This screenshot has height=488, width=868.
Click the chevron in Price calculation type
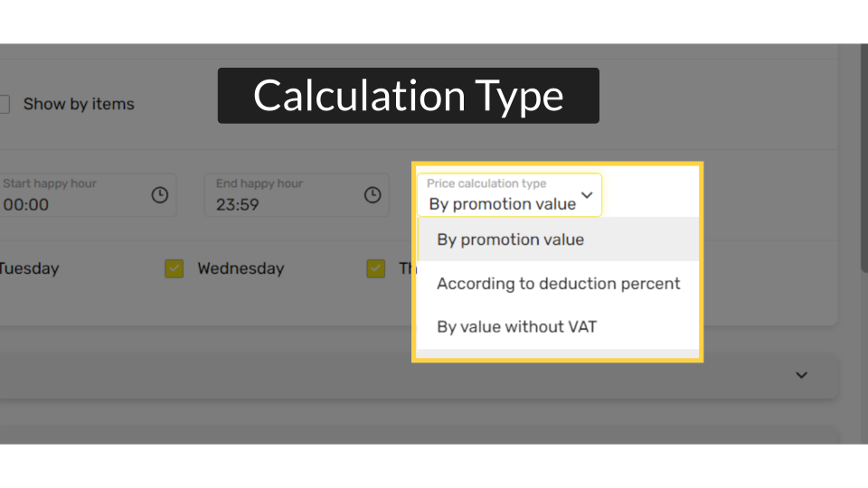click(x=587, y=195)
